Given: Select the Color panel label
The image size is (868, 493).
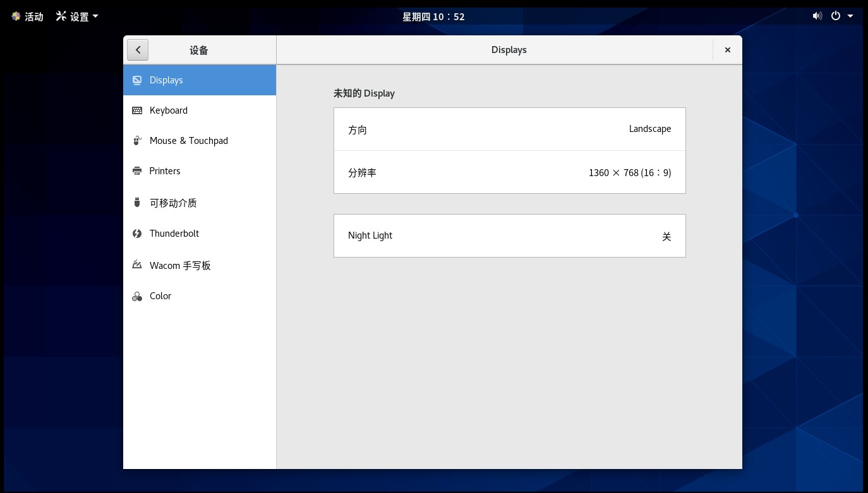Looking at the screenshot, I should [160, 296].
